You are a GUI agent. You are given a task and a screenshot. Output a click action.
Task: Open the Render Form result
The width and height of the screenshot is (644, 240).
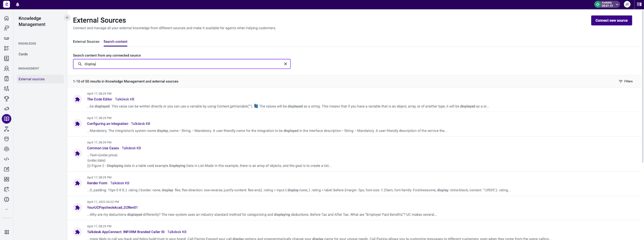[97, 183]
